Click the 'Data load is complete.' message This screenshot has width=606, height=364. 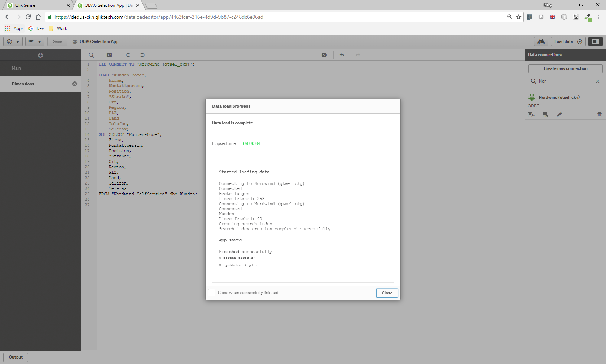tap(233, 123)
